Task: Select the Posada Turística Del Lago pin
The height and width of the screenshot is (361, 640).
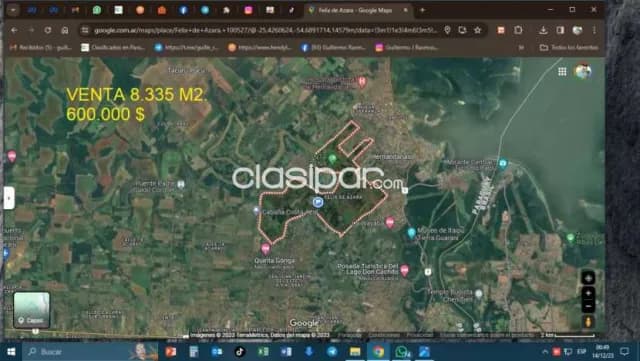Action: point(404,270)
